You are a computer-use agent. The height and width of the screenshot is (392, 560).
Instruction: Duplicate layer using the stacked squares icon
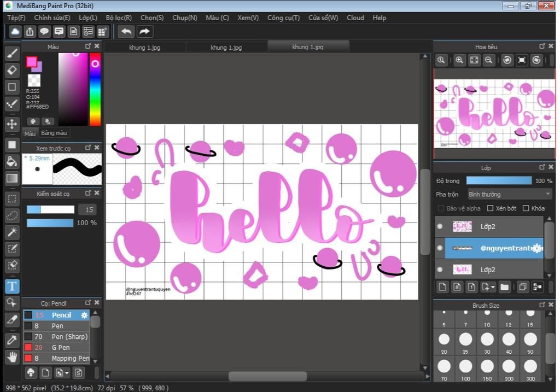[522, 287]
